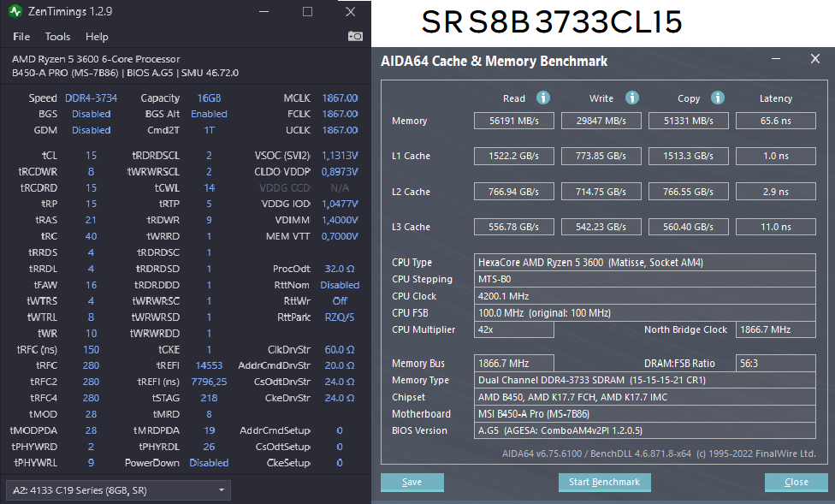Click the CPU Stepping MTS-B0 field

click(645, 279)
